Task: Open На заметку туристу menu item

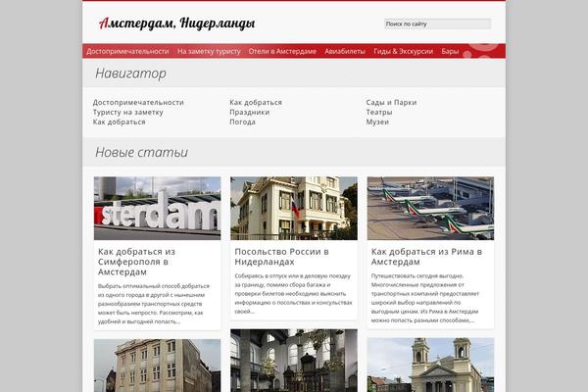Action: [x=209, y=51]
